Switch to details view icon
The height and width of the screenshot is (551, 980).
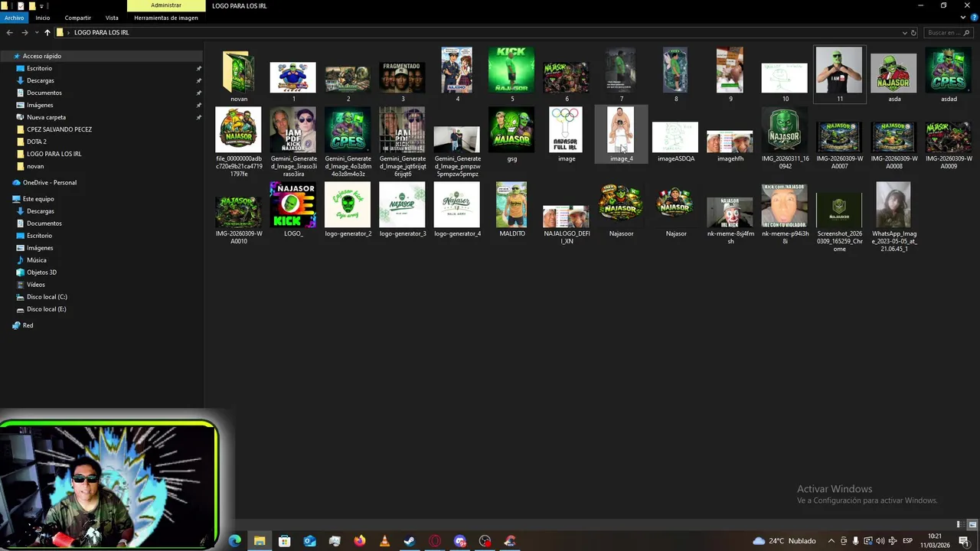[962, 524]
